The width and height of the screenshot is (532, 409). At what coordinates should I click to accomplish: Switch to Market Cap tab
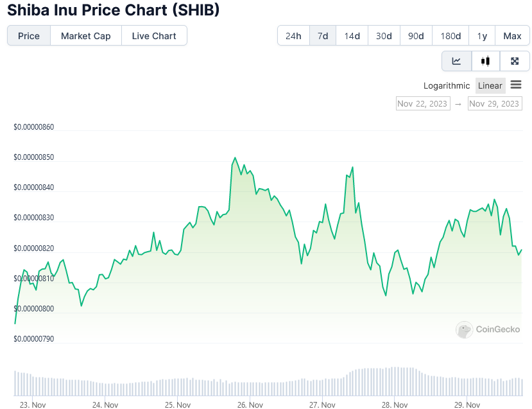coord(86,36)
